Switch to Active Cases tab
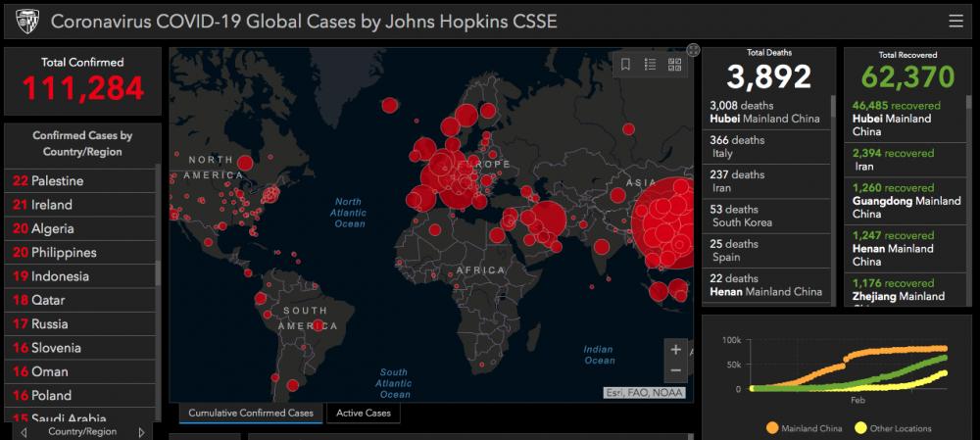The width and height of the screenshot is (980, 440). (x=364, y=414)
